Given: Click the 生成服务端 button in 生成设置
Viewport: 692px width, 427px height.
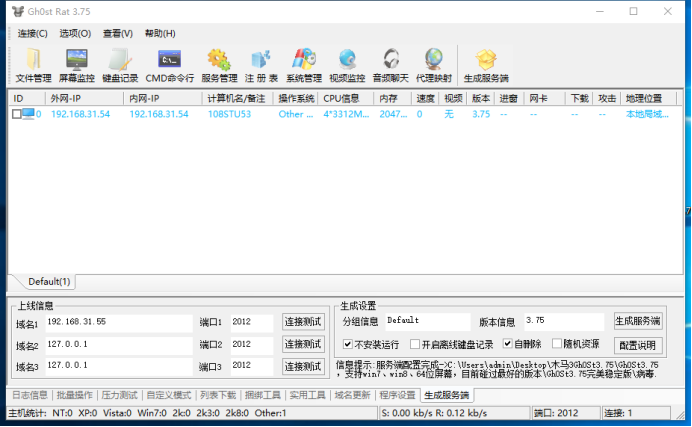Looking at the screenshot, I should point(638,321).
